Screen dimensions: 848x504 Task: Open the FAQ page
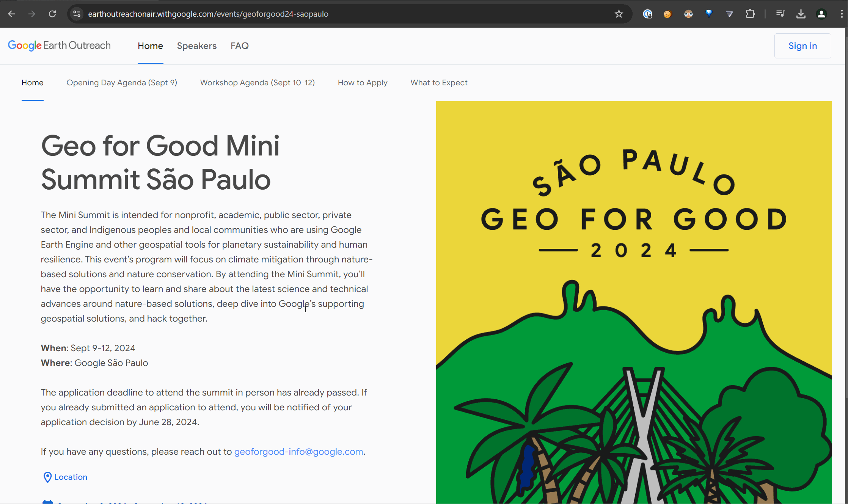[240, 46]
